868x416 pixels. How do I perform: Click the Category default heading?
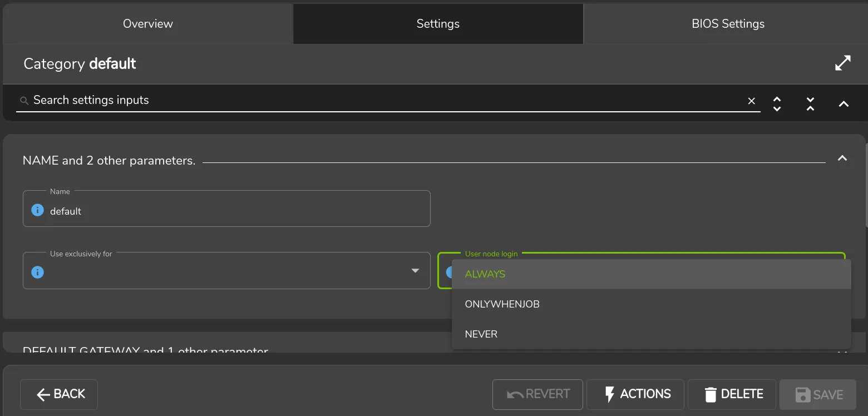tap(80, 64)
